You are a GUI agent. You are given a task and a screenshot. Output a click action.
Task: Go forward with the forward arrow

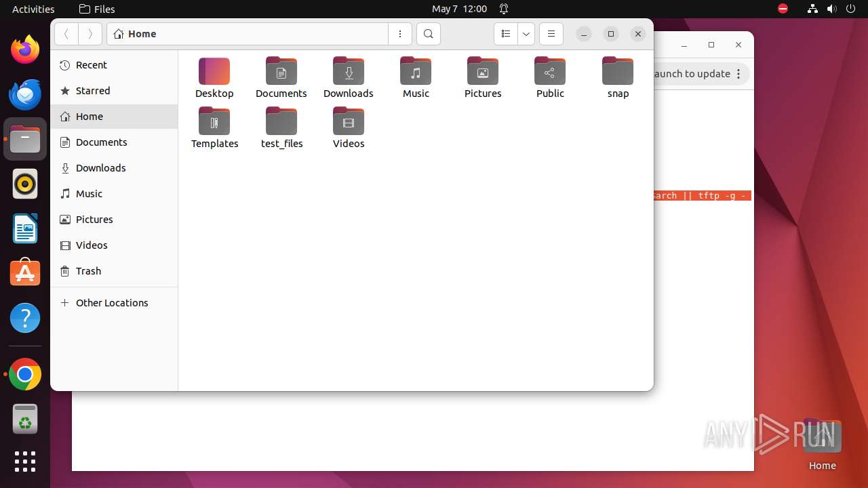point(90,34)
